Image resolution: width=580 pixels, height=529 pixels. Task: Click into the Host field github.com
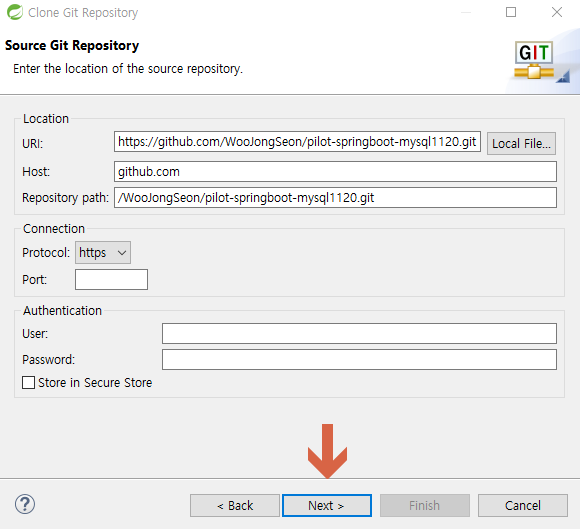(x=335, y=172)
